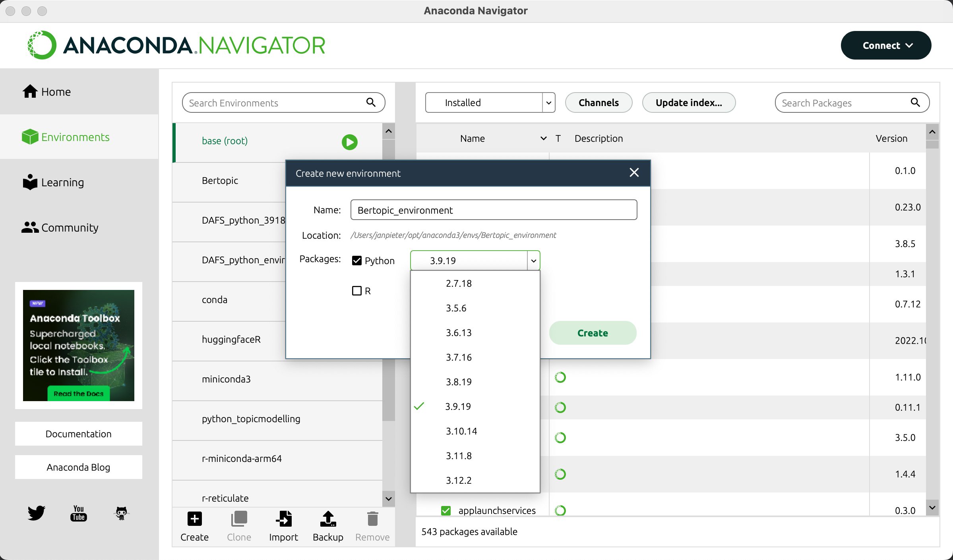Viewport: 953px width, 560px height.
Task: Open the Community sidebar tab
Action: (70, 228)
